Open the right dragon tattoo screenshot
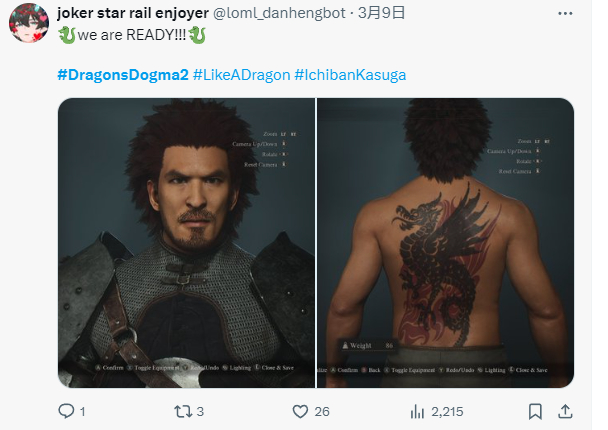608x430 pixels. [445, 242]
